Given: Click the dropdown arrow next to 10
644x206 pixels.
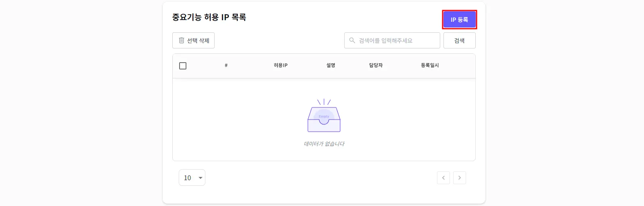Looking at the screenshot, I should click(x=201, y=178).
